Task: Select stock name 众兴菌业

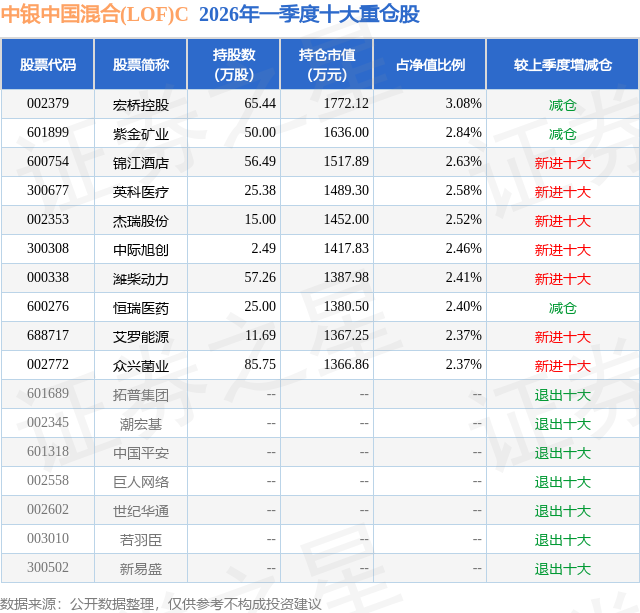Action: tap(141, 366)
